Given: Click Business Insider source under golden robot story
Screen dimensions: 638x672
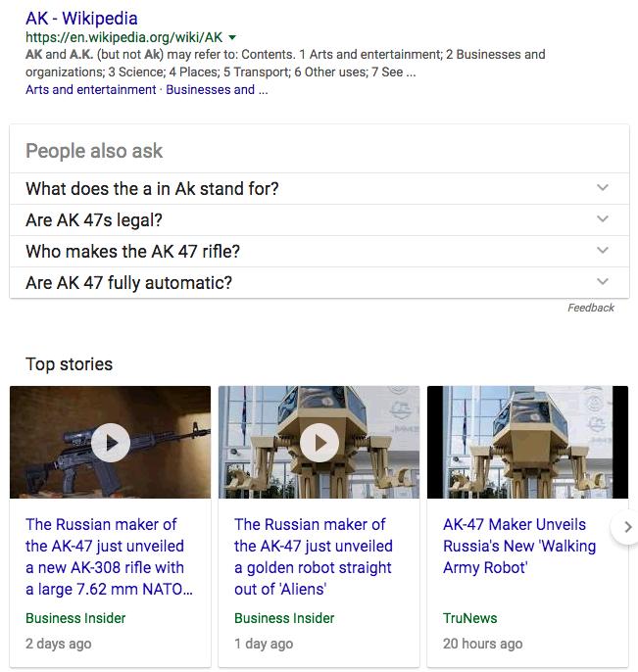Looking at the screenshot, I should coord(284,618).
